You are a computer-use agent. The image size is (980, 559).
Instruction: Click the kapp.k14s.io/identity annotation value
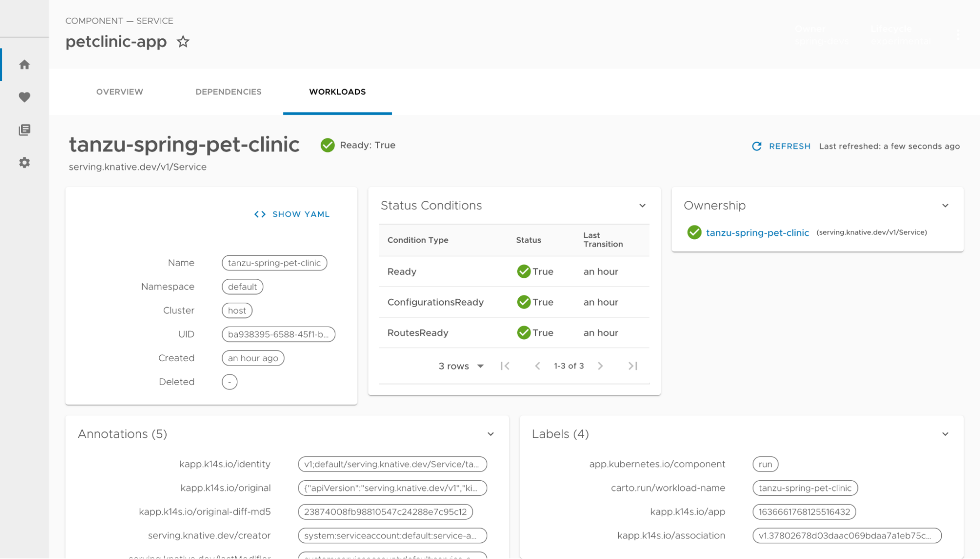392,464
